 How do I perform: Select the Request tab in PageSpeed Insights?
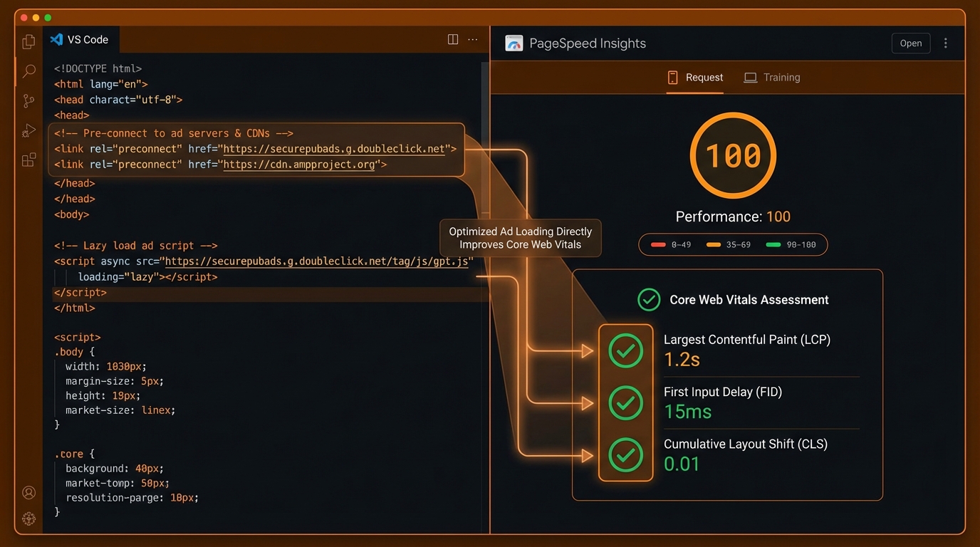click(695, 77)
